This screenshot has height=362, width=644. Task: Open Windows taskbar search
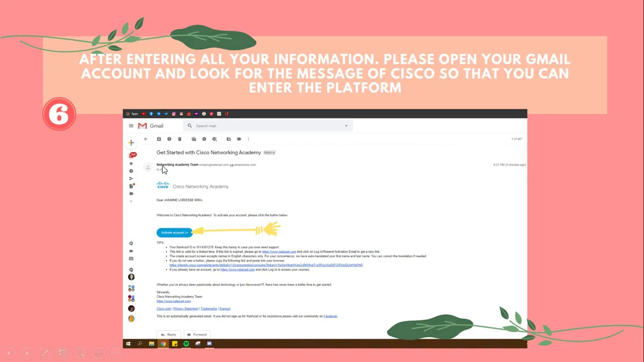(x=140, y=344)
